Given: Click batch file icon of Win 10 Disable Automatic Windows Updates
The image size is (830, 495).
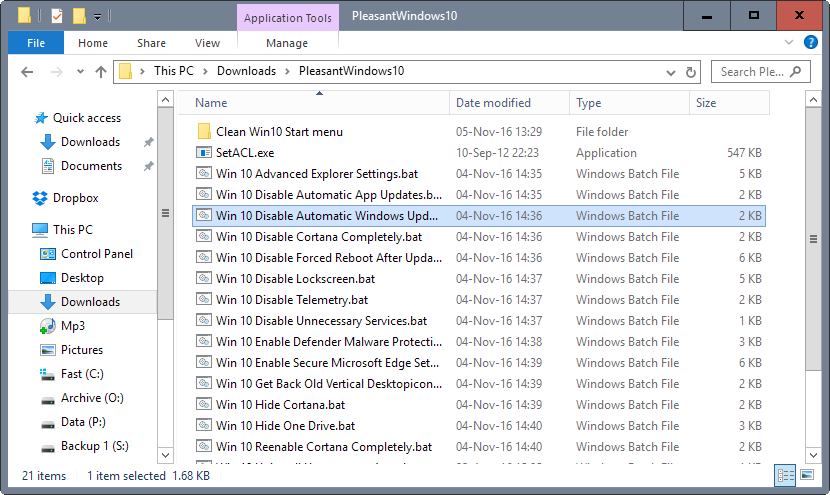Looking at the screenshot, I should click(x=204, y=215).
